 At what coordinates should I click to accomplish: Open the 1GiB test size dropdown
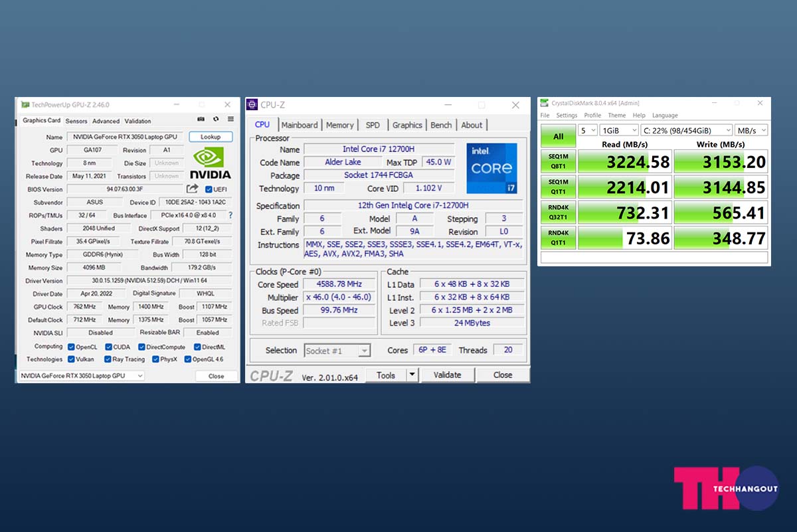[x=619, y=130]
